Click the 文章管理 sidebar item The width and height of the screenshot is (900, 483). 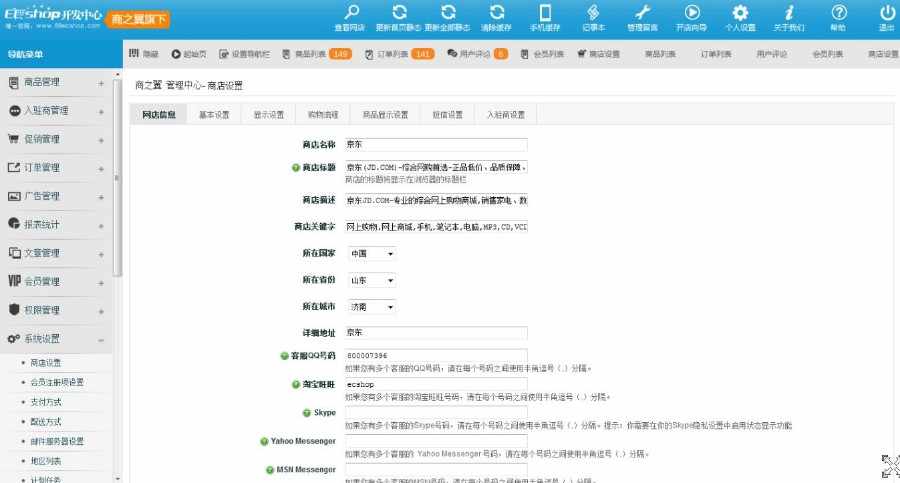point(56,253)
